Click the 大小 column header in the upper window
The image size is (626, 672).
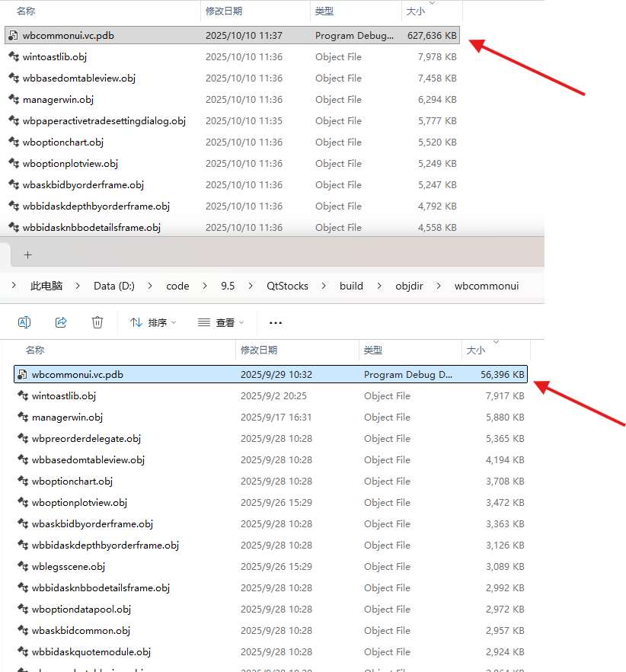(x=416, y=12)
